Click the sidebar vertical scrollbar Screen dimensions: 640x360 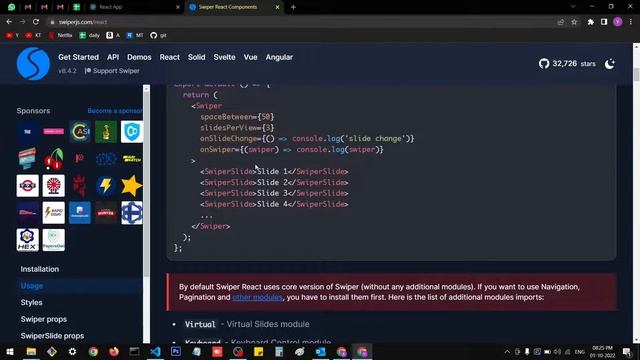point(147,184)
